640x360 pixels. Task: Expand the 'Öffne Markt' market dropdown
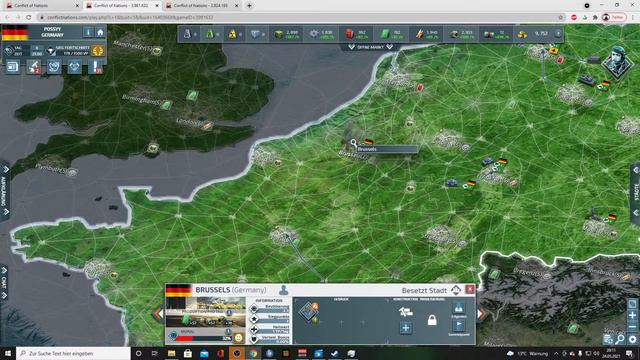(x=371, y=47)
